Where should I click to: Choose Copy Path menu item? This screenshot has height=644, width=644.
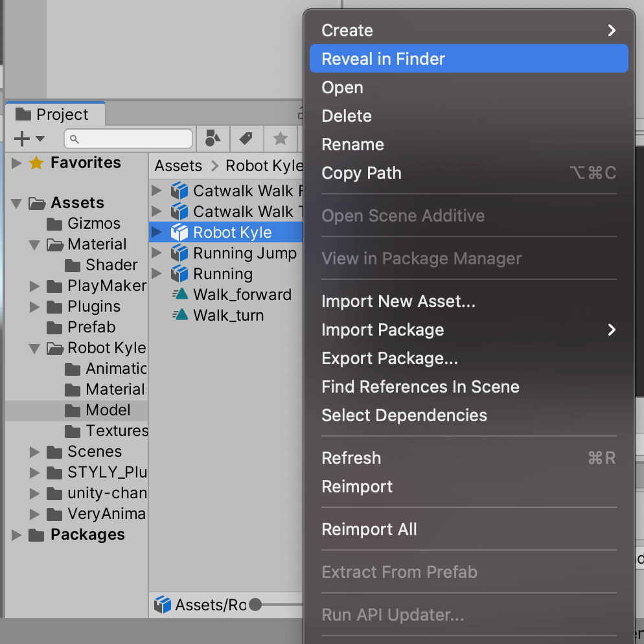(x=469, y=173)
